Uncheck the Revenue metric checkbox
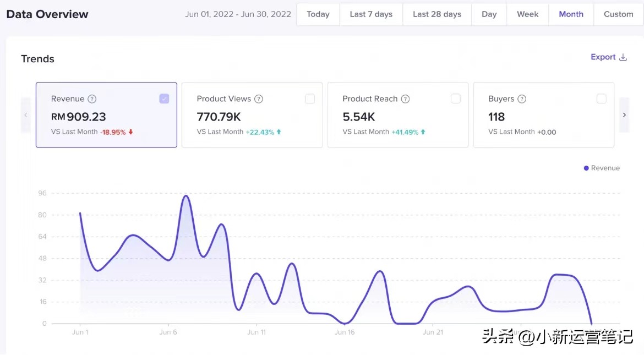644x355 pixels. coord(164,99)
